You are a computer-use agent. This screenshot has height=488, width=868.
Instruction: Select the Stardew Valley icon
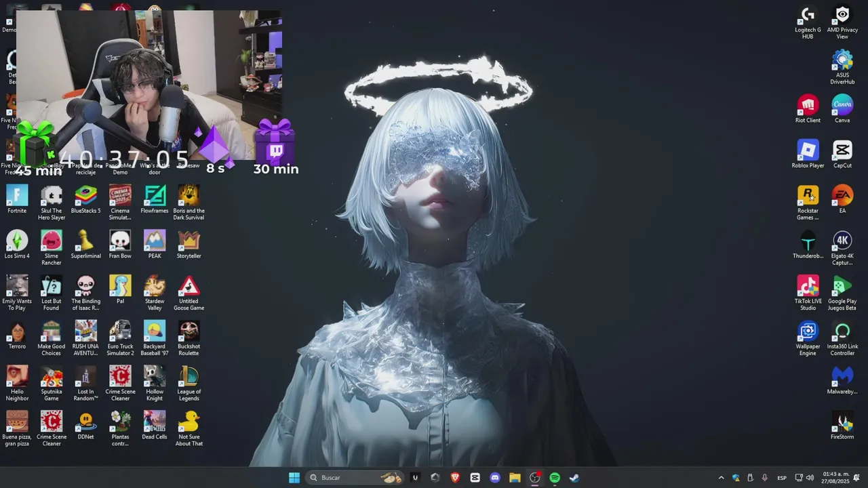click(155, 293)
